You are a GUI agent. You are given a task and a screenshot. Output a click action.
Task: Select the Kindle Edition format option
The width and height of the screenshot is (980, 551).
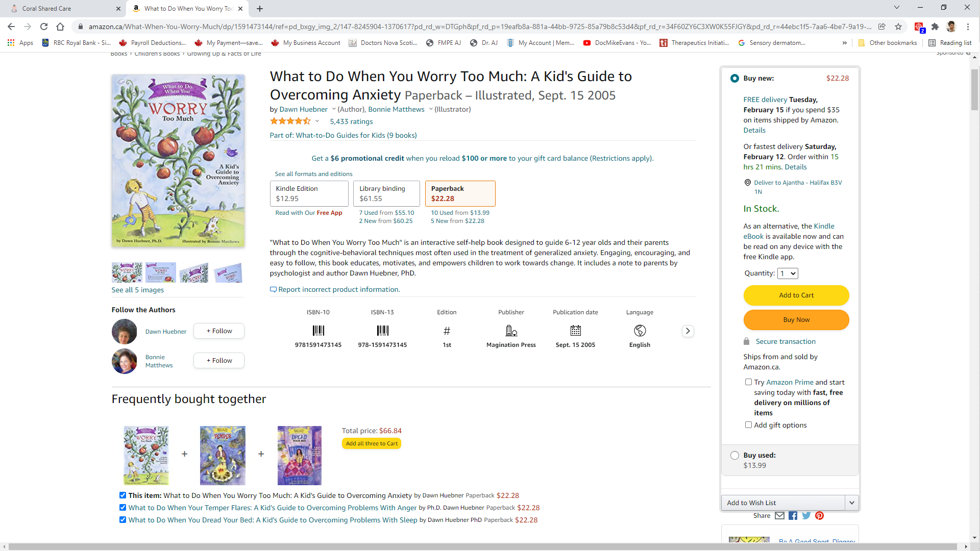click(x=309, y=193)
